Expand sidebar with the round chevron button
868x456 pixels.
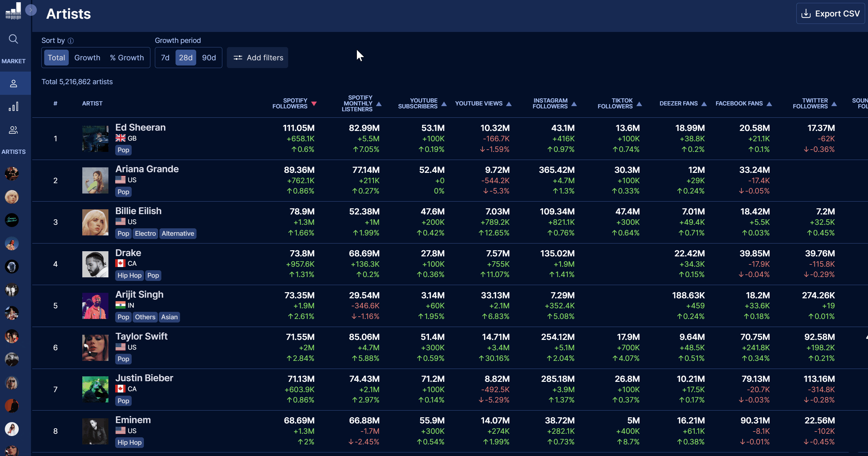pyautogui.click(x=31, y=10)
